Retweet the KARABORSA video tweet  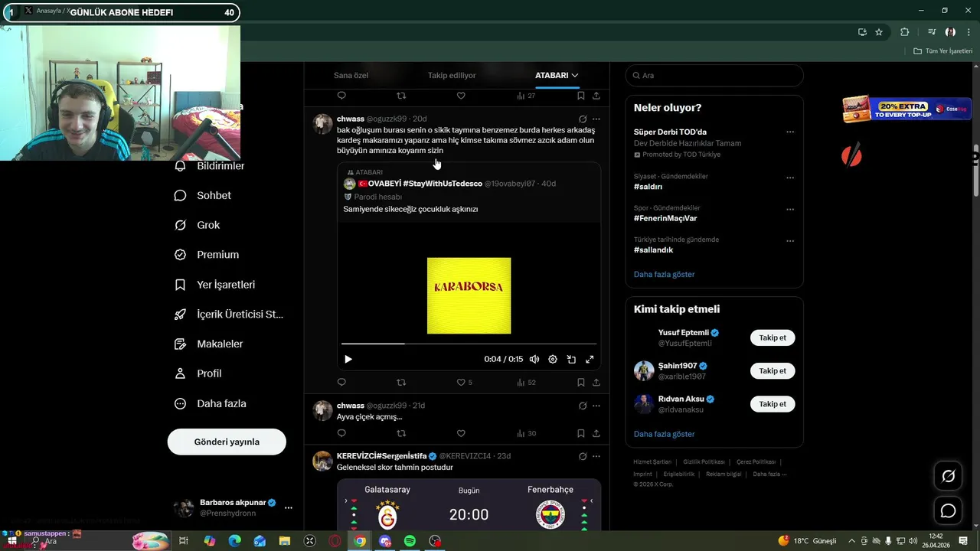tap(401, 382)
